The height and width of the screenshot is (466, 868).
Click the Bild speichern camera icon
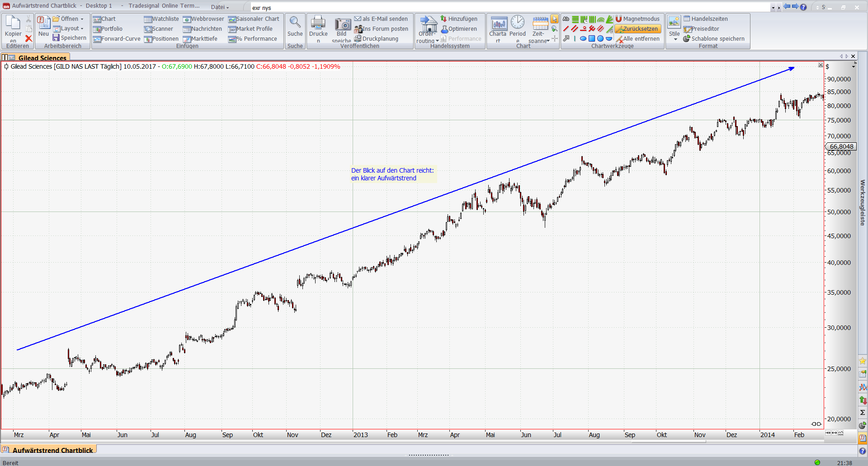click(342, 24)
